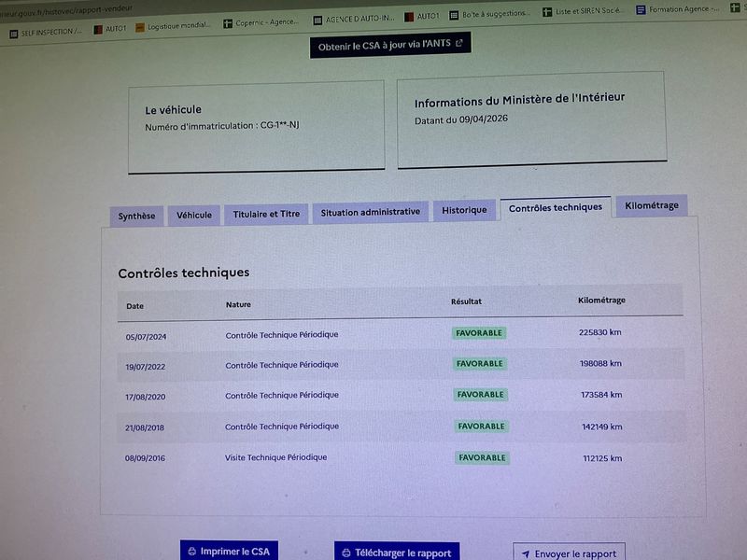This screenshot has width=747, height=560.
Task: Open the AGENCE D'AUTO-IN bookmark icon
Action: 317,20
